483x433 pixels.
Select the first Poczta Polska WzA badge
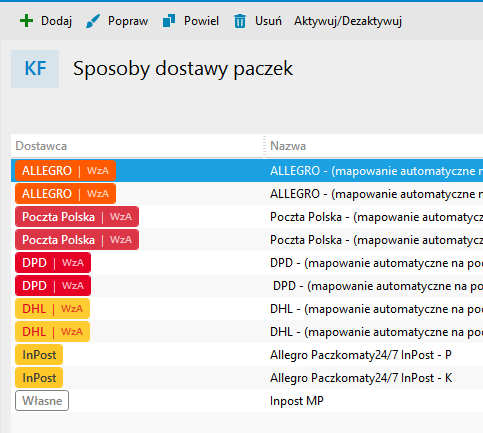(x=77, y=217)
